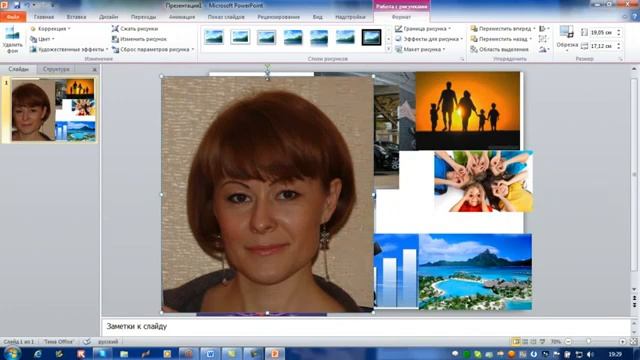
Task: Click the PowerPoint Help question mark icon
Action: click(x=635, y=17)
